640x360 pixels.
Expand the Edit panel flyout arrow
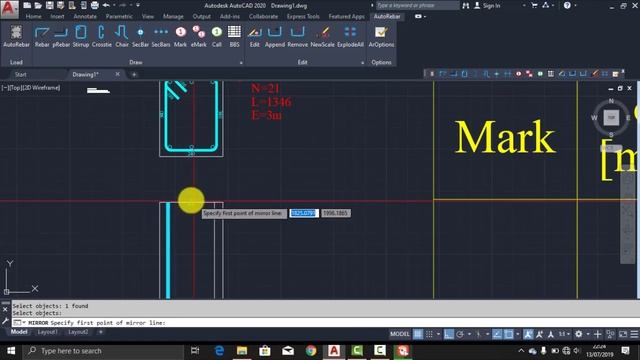[362, 63]
